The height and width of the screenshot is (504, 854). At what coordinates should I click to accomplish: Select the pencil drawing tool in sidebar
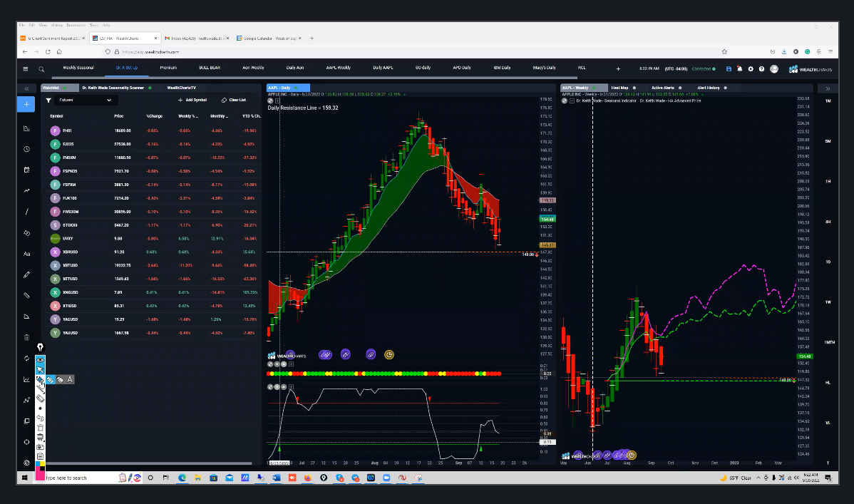[26, 274]
